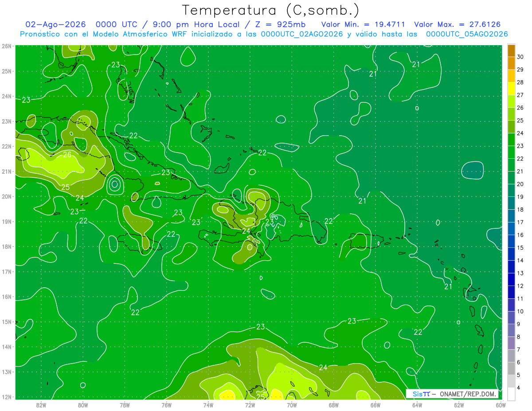Image resolution: width=532 pixels, height=411 pixels.
Task: Click the pressure level text "Z = 925mb"
Action: (281, 24)
